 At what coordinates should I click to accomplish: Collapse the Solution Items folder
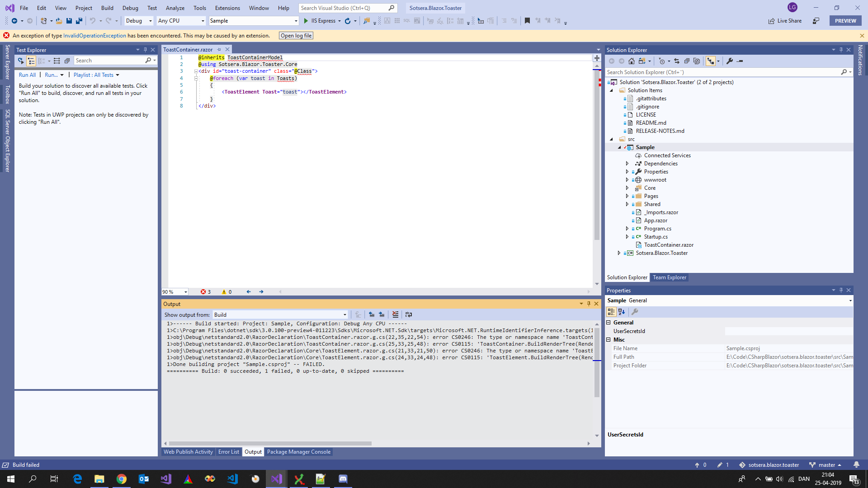tap(612, 90)
